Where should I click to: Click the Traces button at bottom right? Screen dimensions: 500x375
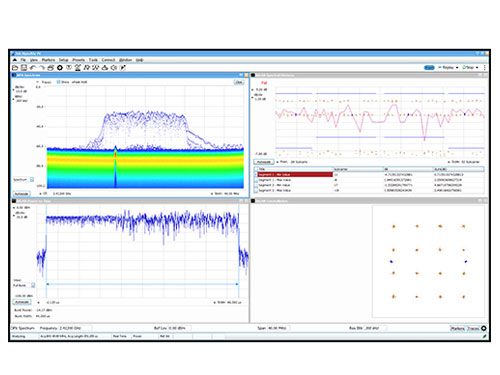[473, 329]
